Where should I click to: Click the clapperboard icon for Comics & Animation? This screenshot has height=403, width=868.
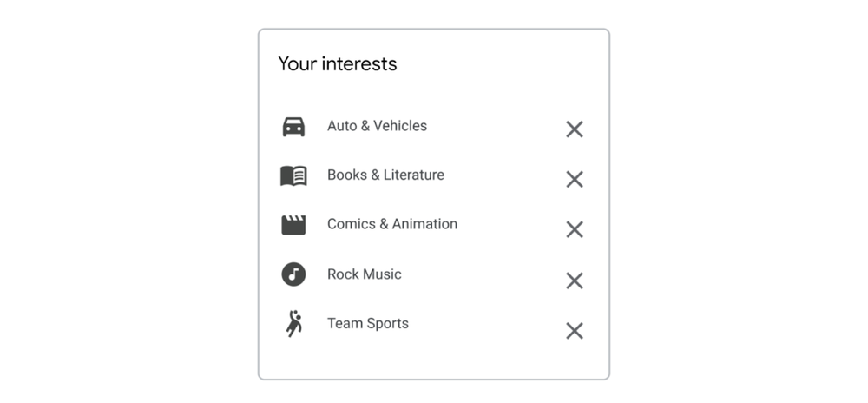click(x=293, y=225)
